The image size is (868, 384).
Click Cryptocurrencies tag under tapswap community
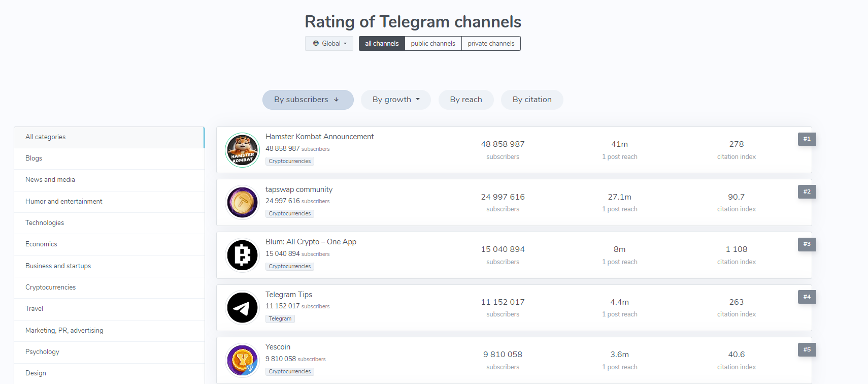pos(290,214)
